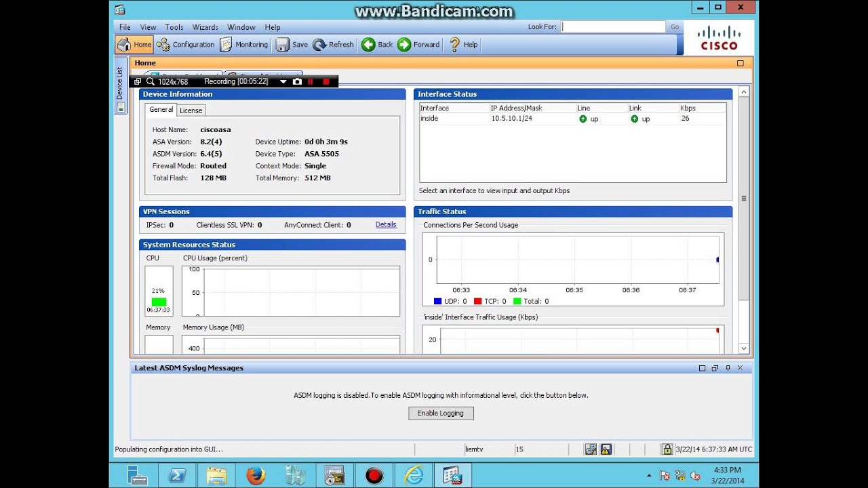Pause the Bandicam recording

(x=311, y=81)
